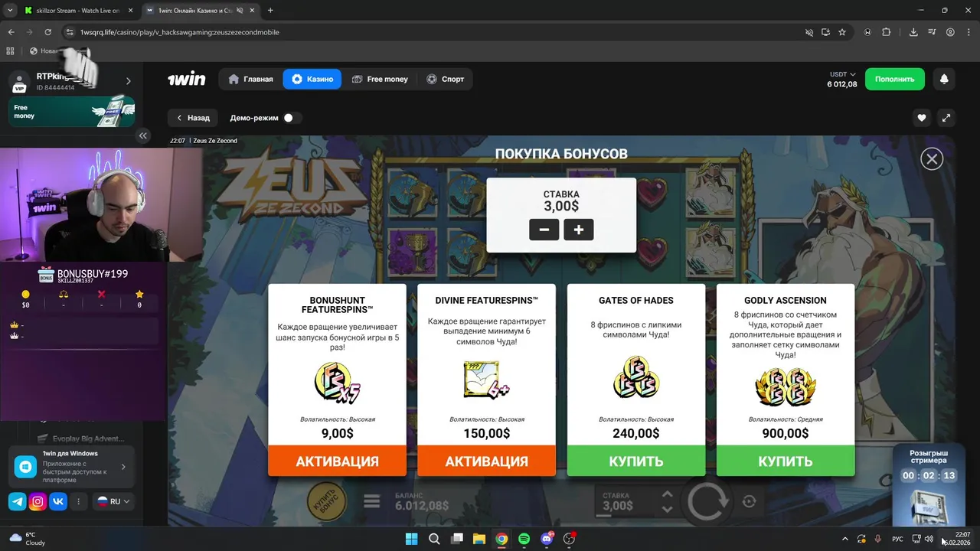Viewport: 980px width, 551px height.
Task: Click the large spin button
Action: pos(709,502)
